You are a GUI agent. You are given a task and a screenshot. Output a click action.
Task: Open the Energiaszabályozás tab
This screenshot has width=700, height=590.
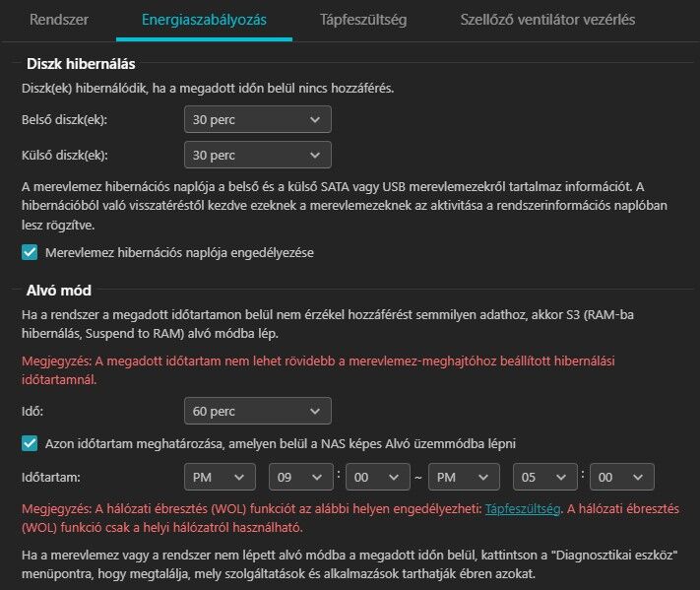coord(204,20)
